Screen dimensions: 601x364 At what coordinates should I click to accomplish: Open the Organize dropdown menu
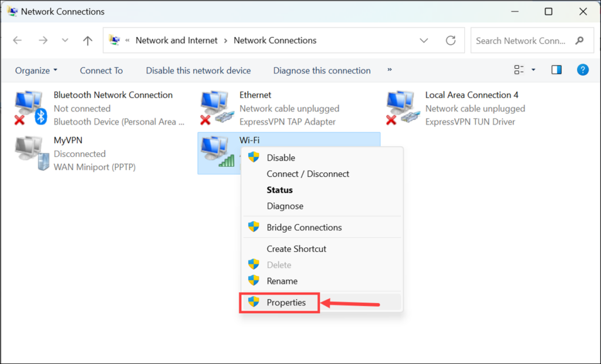(36, 70)
